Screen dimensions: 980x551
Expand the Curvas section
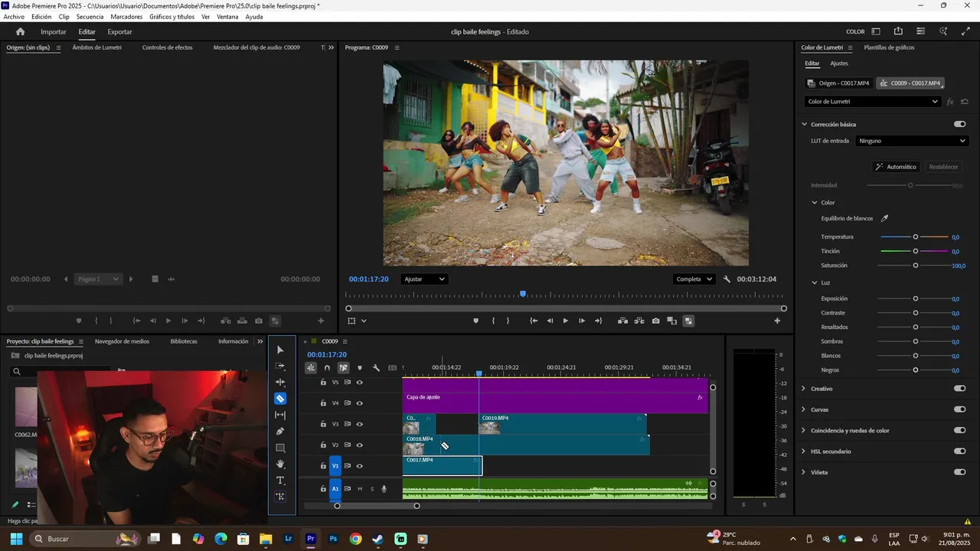point(804,409)
